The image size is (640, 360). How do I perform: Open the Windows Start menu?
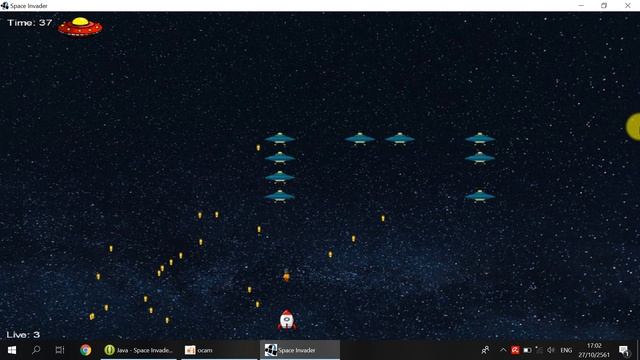[x=12, y=350]
